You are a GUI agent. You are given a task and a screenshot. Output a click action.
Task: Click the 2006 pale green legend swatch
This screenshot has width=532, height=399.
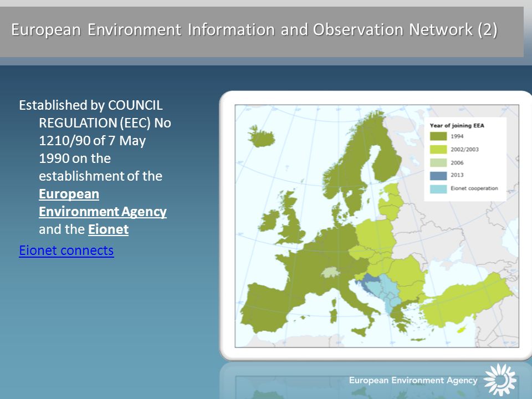click(438, 162)
